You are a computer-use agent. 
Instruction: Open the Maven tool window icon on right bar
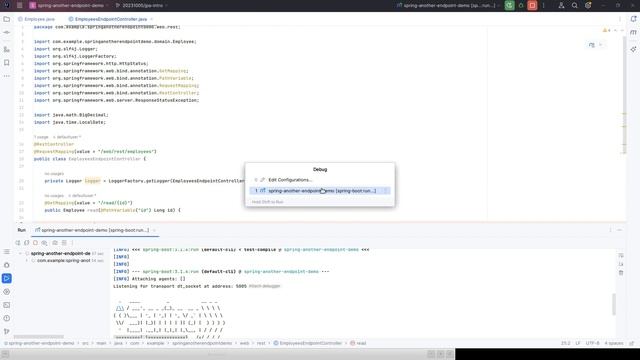point(633,33)
